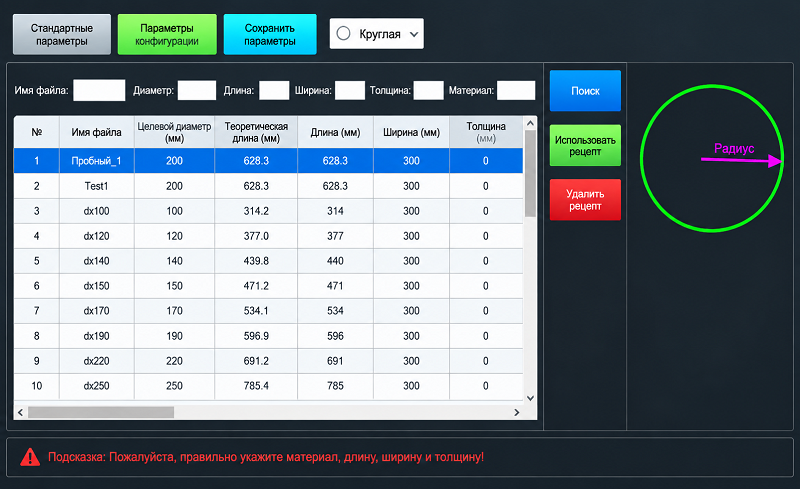Click the red Удалить рецепт button
Screen dimensions: 800x489
(x=585, y=200)
